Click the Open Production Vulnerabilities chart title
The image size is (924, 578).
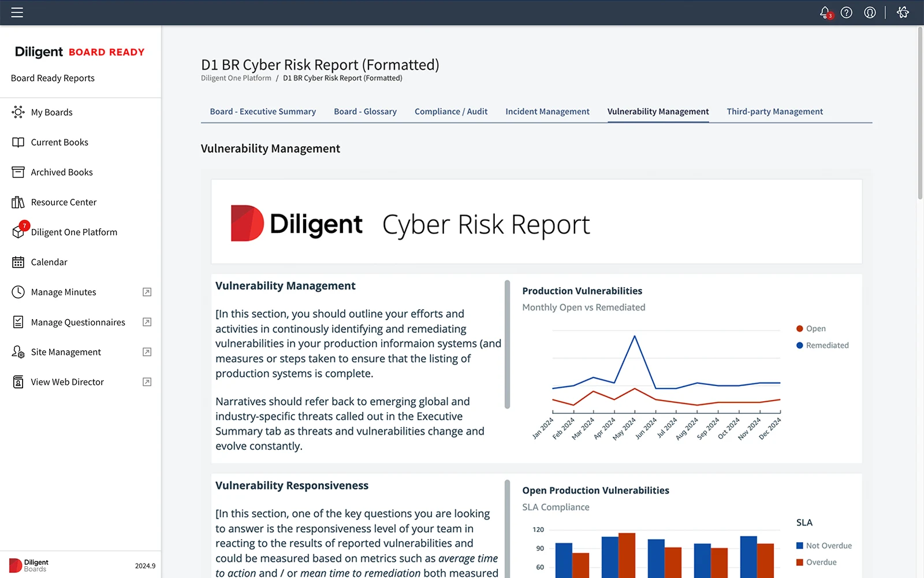pyautogui.click(x=595, y=490)
